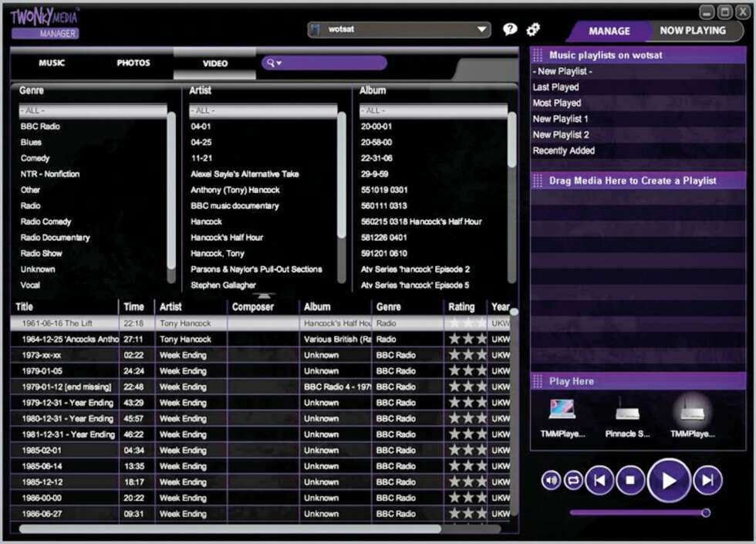Select the highlighted TMMPlayer router device
Viewport: 756px width, 544px height.
click(693, 411)
